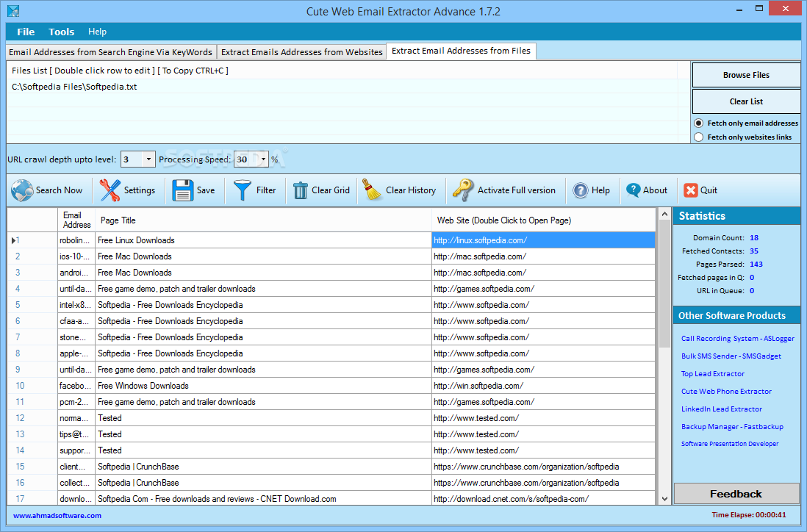Select the tips@t... email cell
The height and width of the screenshot is (532, 807).
click(76, 434)
